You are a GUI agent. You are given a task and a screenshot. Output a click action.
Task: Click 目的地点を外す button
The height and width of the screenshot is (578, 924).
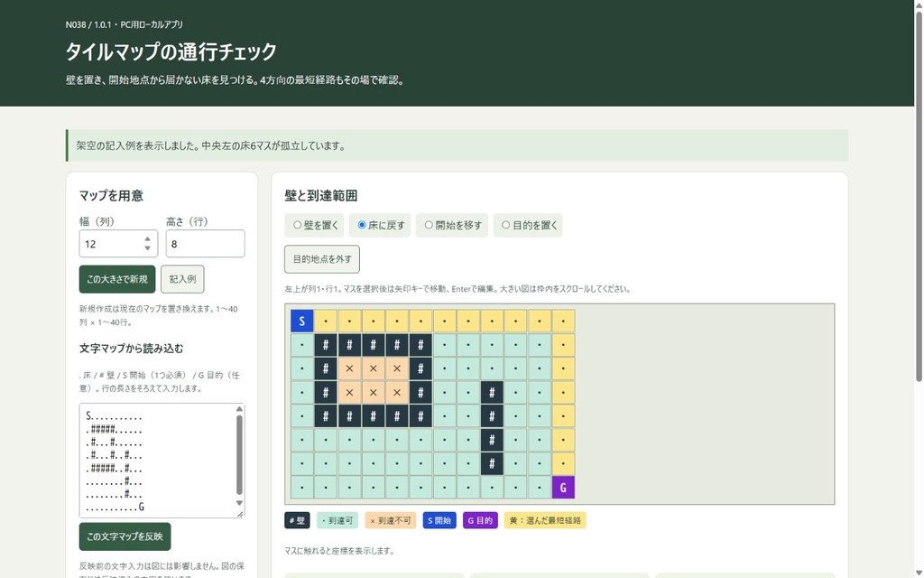(322, 259)
